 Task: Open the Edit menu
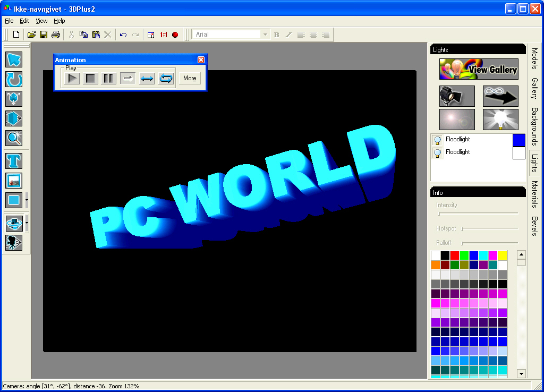pos(24,21)
